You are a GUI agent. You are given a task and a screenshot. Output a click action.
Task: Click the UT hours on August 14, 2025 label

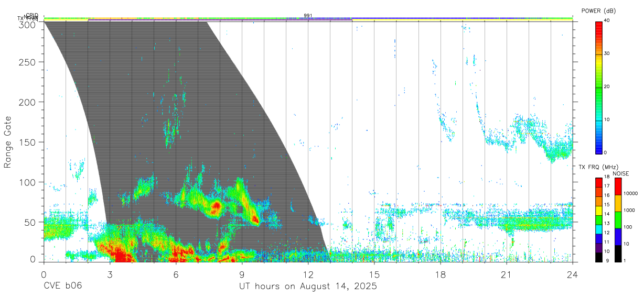(x=308, y=287)
